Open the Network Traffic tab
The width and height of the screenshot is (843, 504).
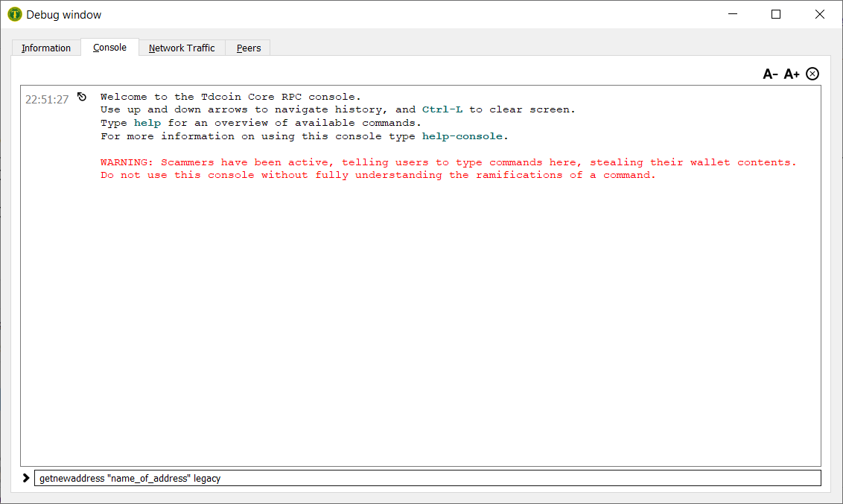click(x=182, y=48)
